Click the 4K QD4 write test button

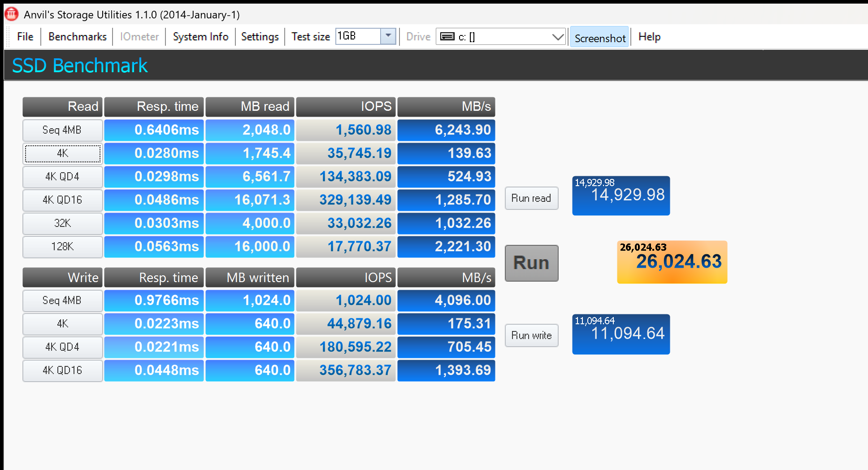[x=62, y=347]
